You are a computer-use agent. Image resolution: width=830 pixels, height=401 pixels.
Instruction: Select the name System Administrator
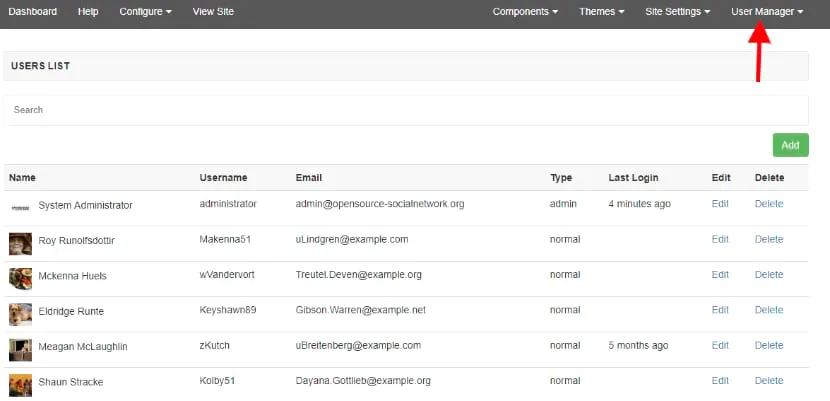(x=85, y=205)
